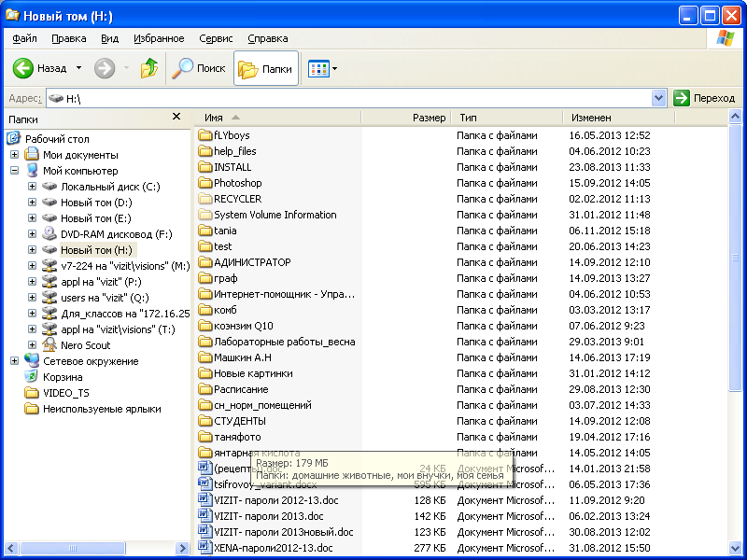
Task: Select Неиспользуемые ярлыки folder in tree
Action: pos(102,409)
